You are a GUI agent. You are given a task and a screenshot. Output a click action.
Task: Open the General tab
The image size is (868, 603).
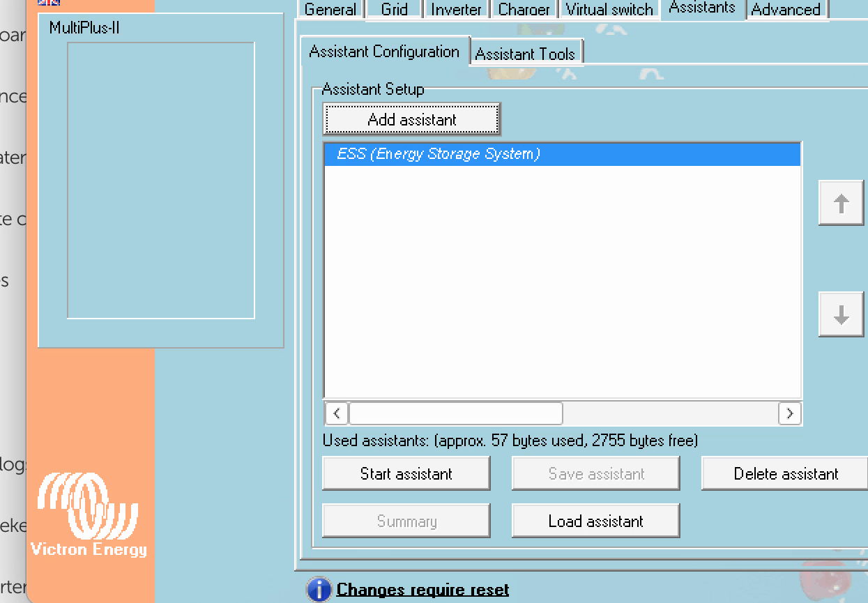click(330, 10)
